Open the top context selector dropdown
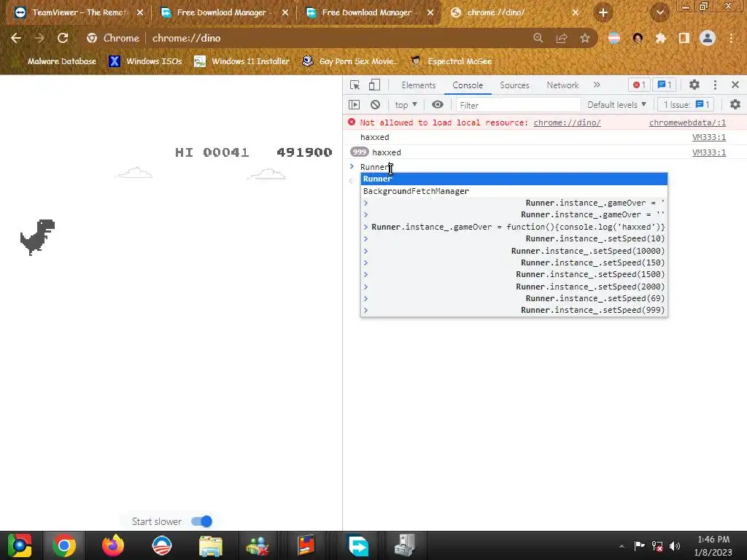 pyautogui.click(x=406, y=105)
